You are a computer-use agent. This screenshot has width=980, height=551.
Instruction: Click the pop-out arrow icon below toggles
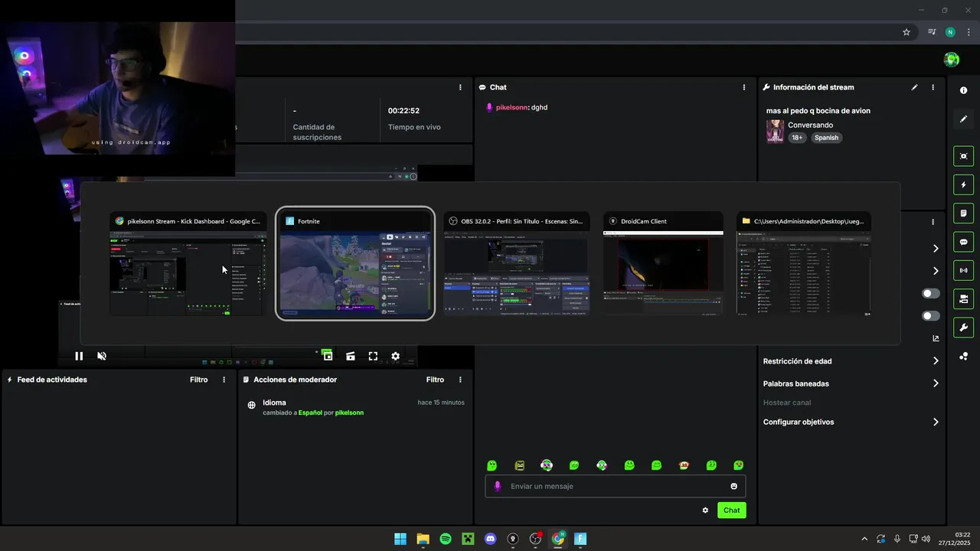[x=936, y=338]
